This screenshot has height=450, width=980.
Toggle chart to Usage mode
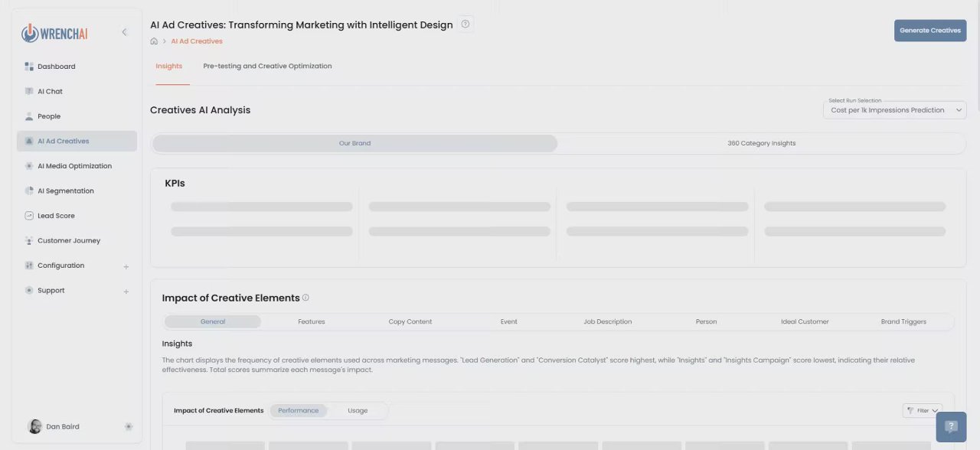[358, 411]
